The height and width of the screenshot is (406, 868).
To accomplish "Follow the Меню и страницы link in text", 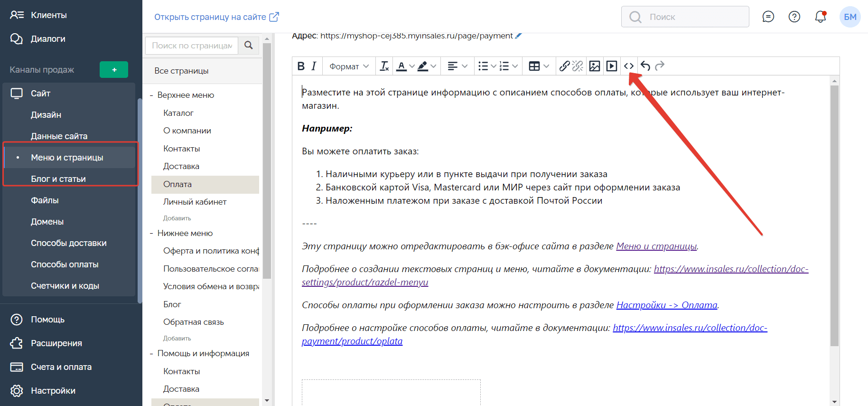I will point(656,246).
